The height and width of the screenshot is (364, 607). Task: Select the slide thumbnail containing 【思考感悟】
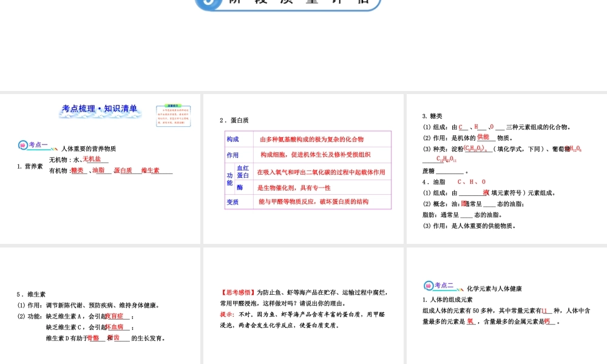(303, 306)
